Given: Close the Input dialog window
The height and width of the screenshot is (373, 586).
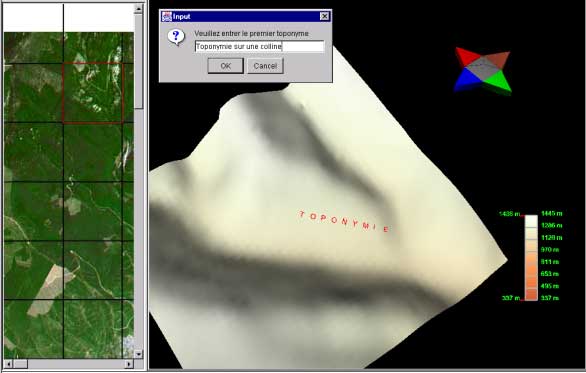Looking at the screenshot, I should (324, 16).
